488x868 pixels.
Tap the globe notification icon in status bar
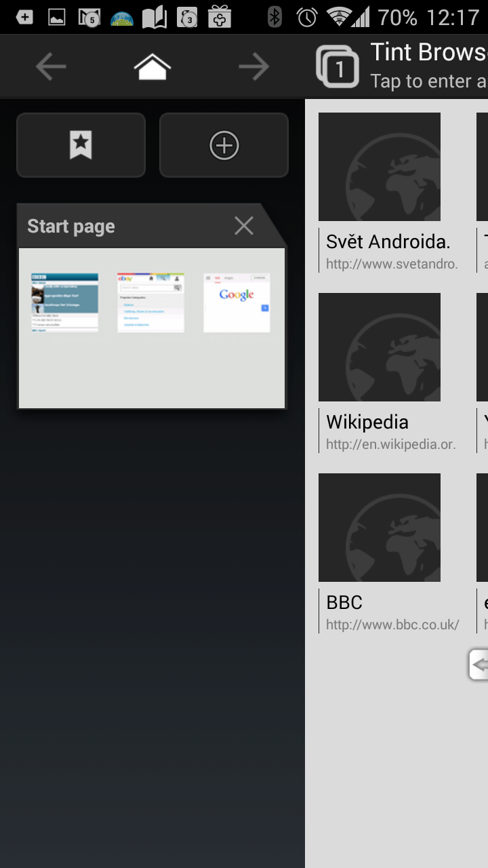122,18
